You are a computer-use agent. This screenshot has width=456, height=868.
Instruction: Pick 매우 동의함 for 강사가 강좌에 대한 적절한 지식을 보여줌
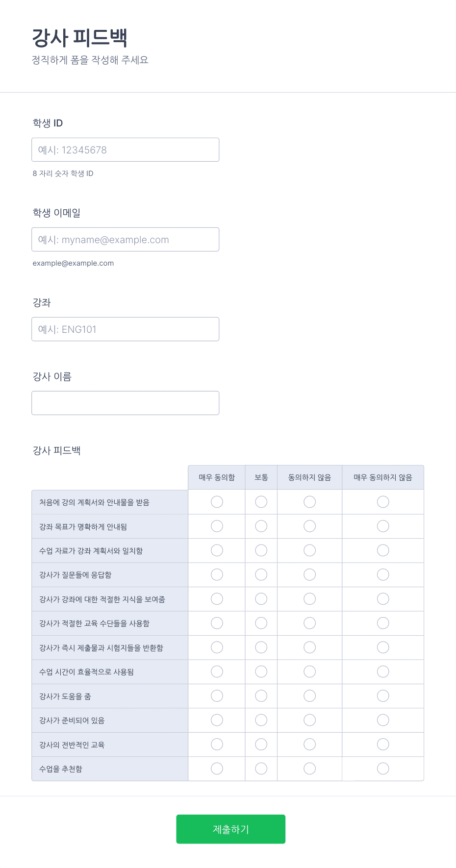217,599
